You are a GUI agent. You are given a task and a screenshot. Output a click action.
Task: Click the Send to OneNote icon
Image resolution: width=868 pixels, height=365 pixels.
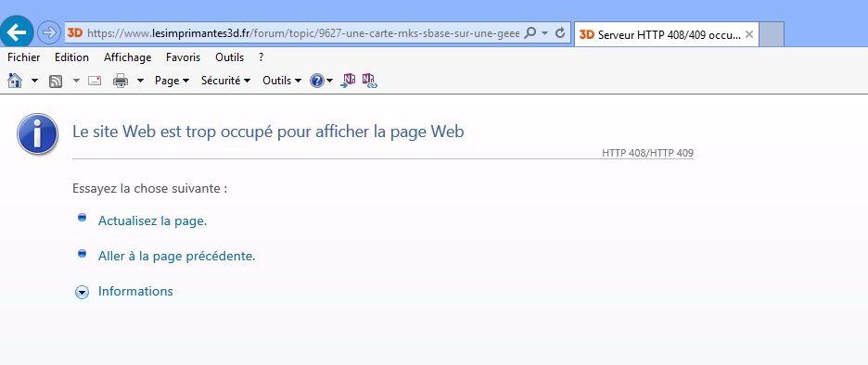tap(348, 82)
